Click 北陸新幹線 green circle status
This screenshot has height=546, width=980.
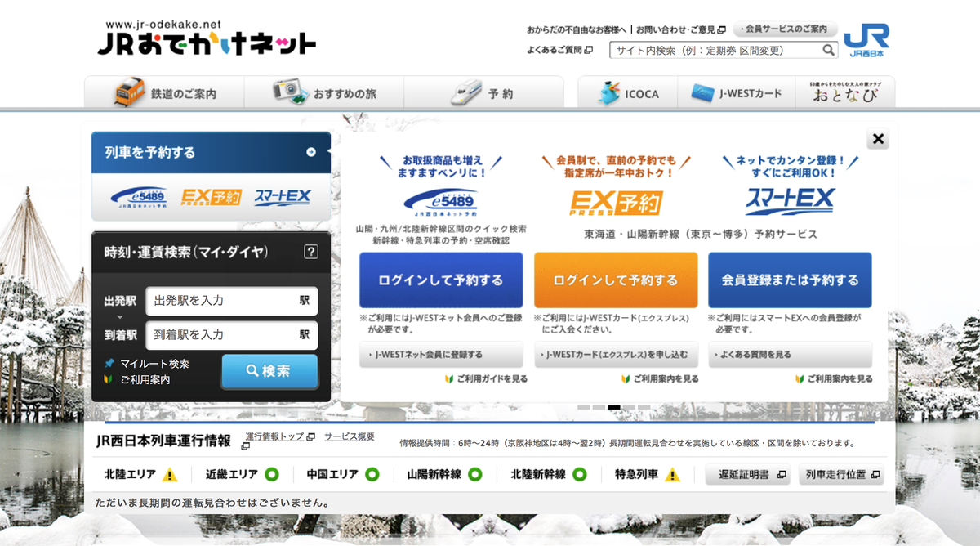tap(580, 474)
